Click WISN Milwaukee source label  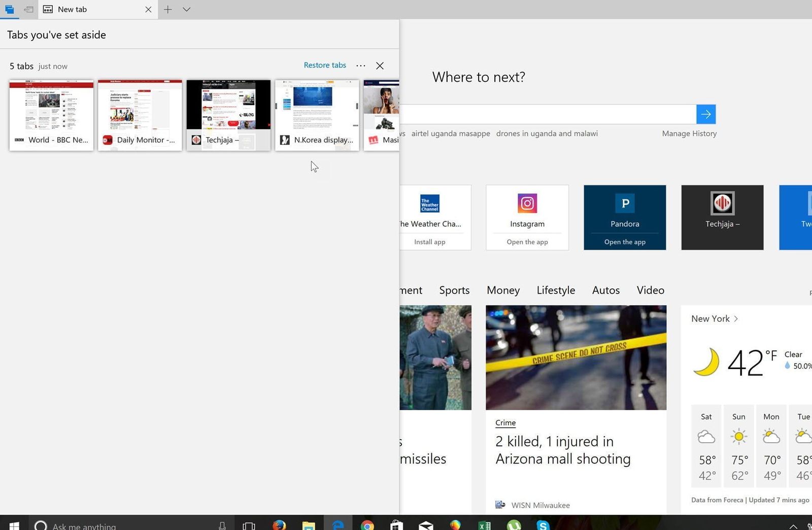click(x=540, y=505)
